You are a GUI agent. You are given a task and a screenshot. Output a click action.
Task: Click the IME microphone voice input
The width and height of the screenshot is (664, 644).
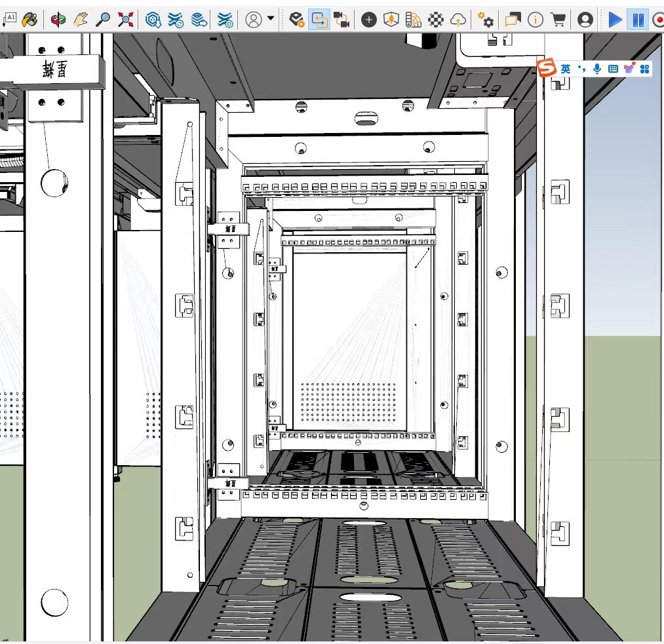[597, 69]
